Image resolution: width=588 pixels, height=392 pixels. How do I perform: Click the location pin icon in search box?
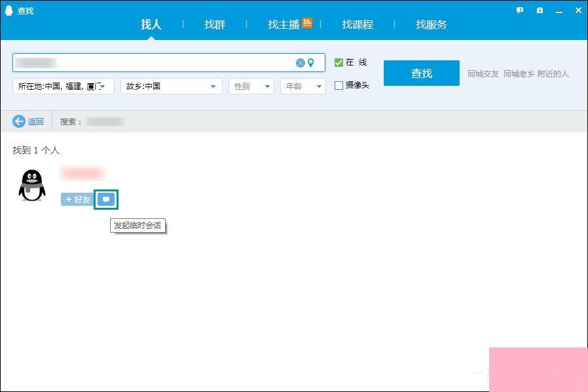311,63
